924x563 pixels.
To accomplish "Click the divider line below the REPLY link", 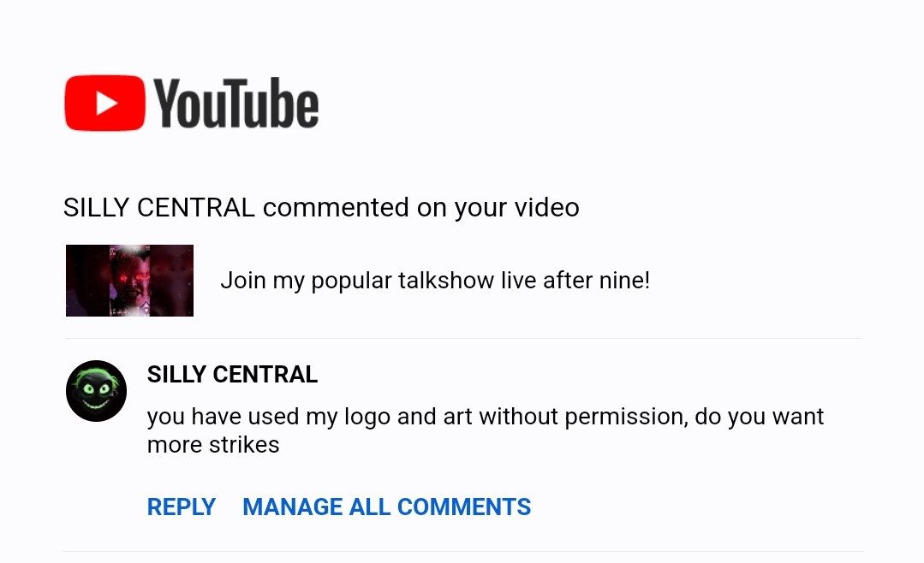I will 462,551.
